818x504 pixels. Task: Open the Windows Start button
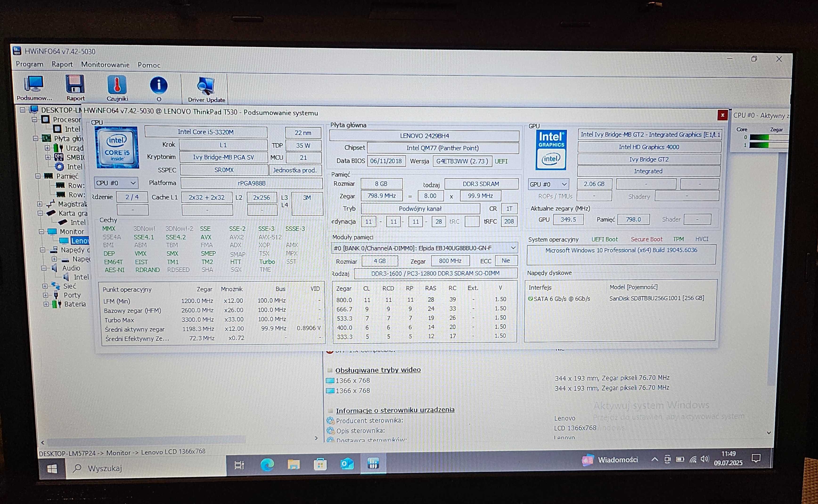click(x=52, y=469)
